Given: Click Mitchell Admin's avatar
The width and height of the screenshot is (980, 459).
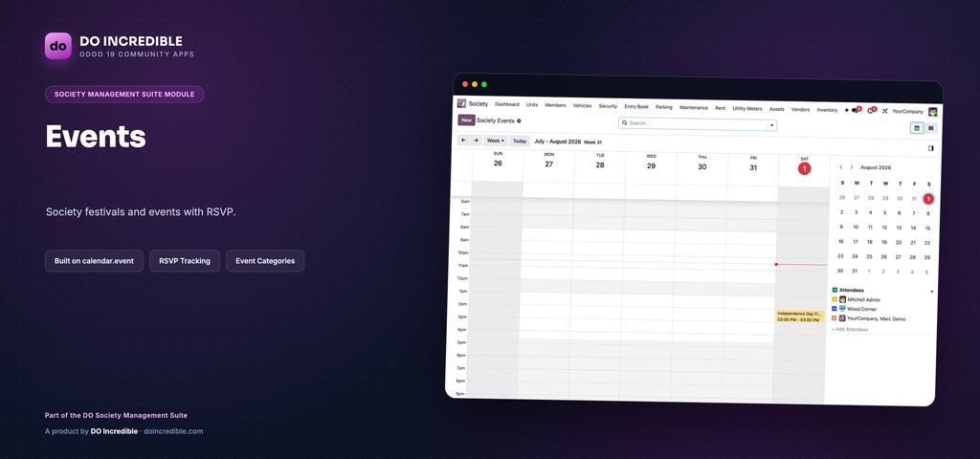Looking at the screenshot, I should pyautogui.click(x=842, y=299).
